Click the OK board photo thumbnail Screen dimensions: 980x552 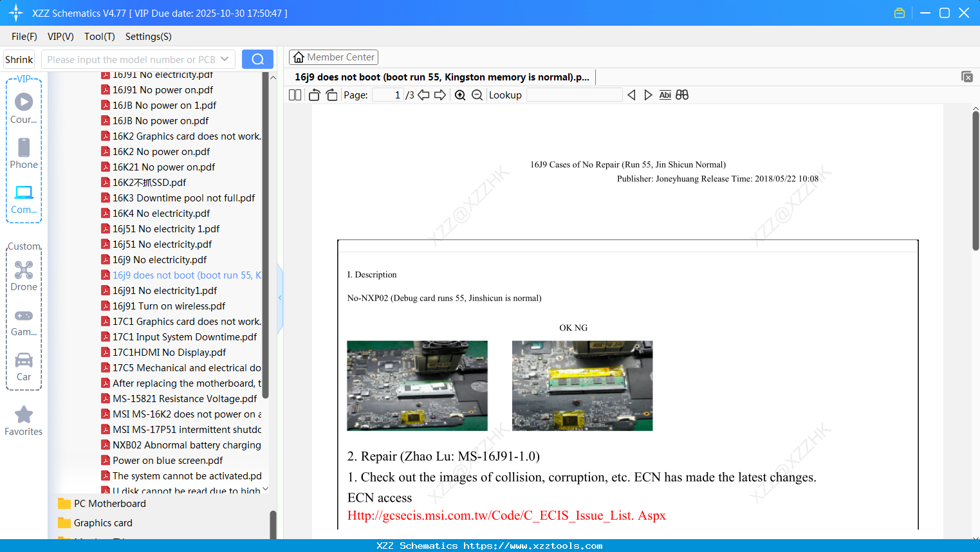pos(417,385)
